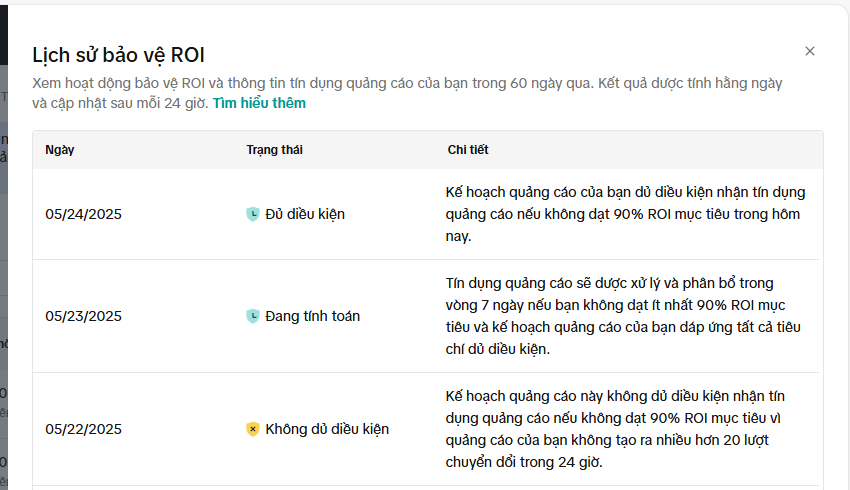
Task: Click the detail text for the 05/24/2025 row
Action: [x=625, y=214]
